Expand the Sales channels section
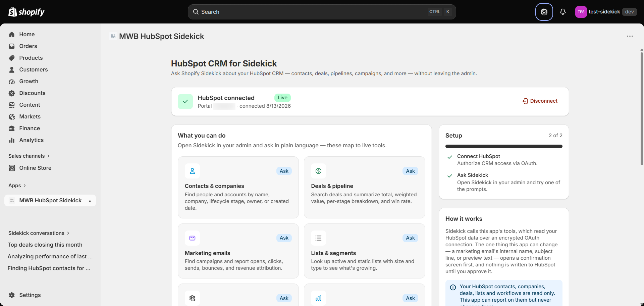 point(29,156)
